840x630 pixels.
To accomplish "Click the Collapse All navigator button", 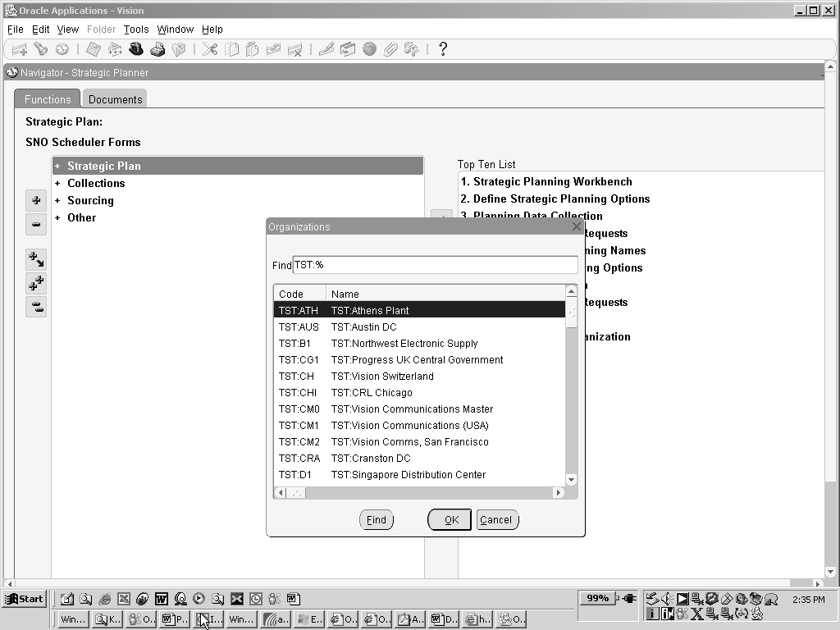I will (36, 307).
